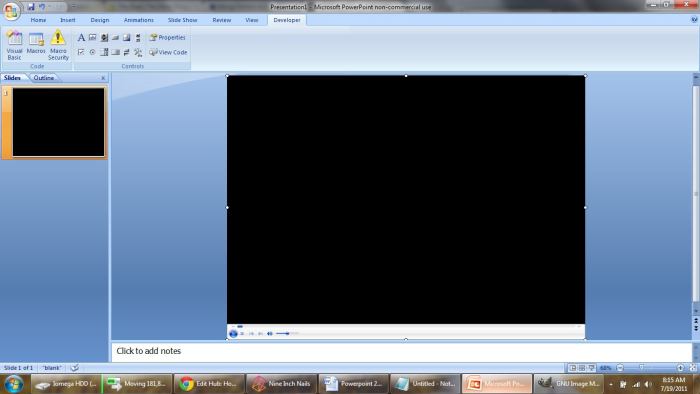Click the zoom out minus button
The width and height of the screenshot is (700, 394).
(x=620, y=368)
